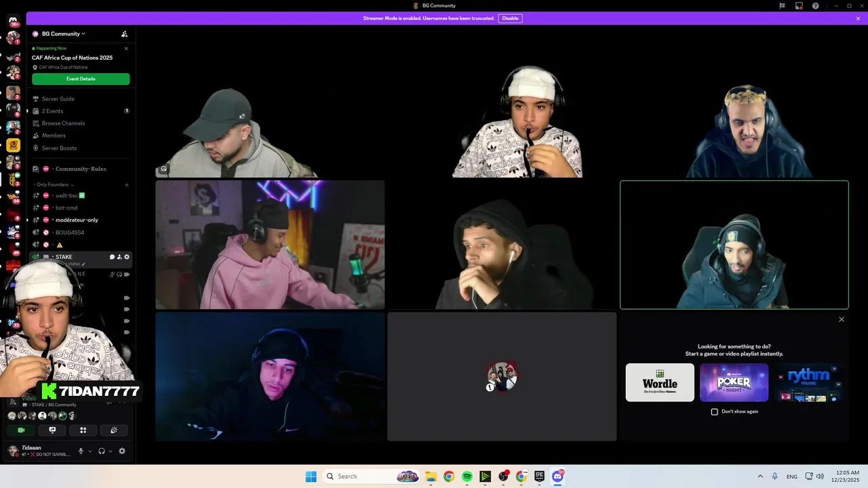Share your screen in voice panel
Screen dimensions: 868x488
pos(52,430)
